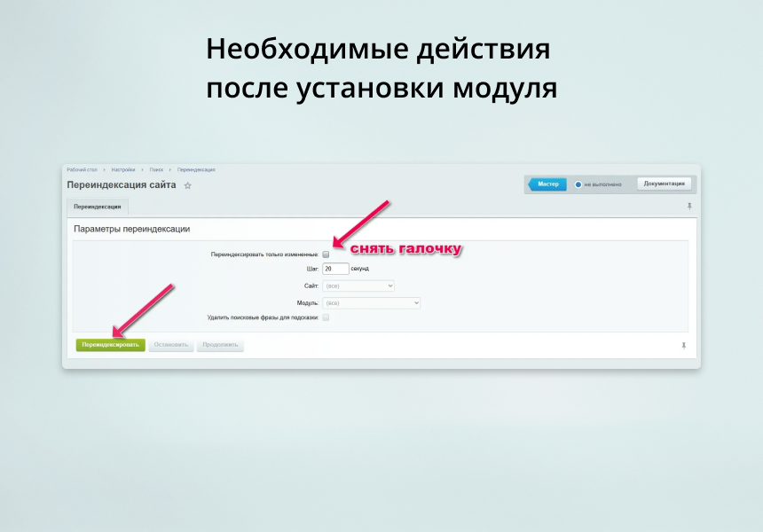Open the 'Документация' page
Viewport: 763px width, 532px height.
pos(664,184)
